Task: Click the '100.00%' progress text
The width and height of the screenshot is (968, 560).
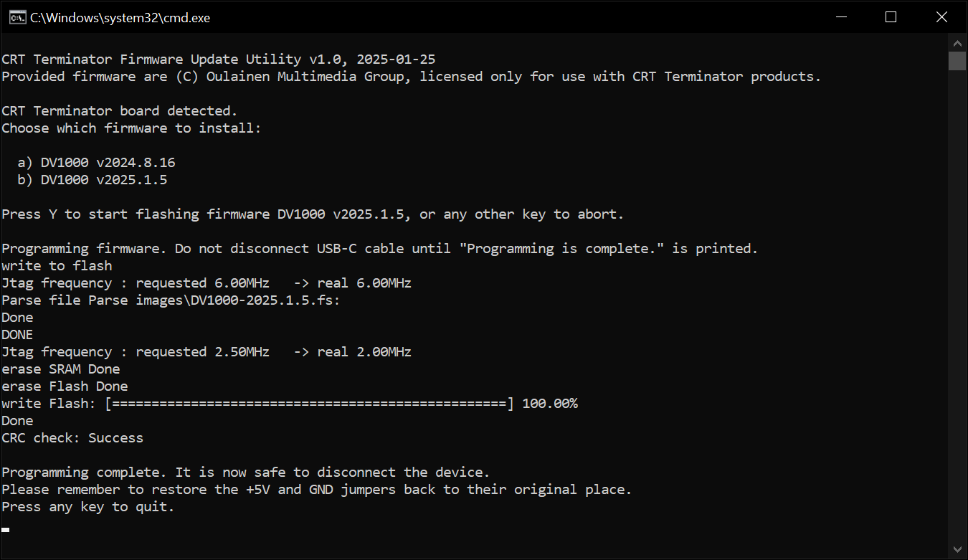Action: (550, 404)
